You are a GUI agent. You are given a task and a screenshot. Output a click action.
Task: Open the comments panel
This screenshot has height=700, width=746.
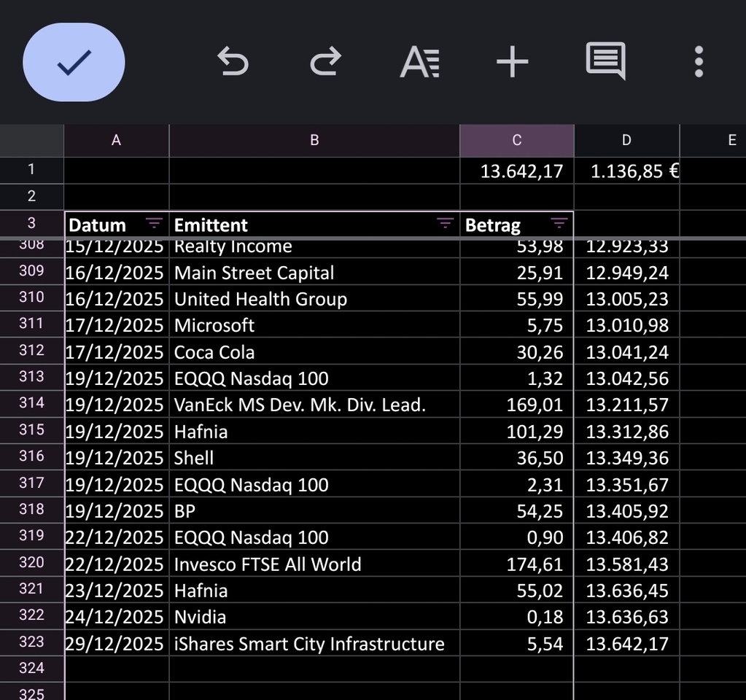[x=605, y=62]
